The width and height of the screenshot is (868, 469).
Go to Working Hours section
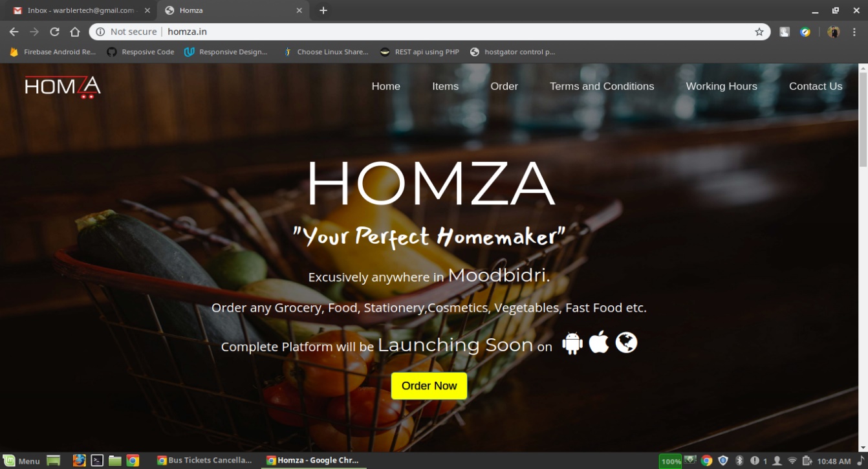[721, 86]
